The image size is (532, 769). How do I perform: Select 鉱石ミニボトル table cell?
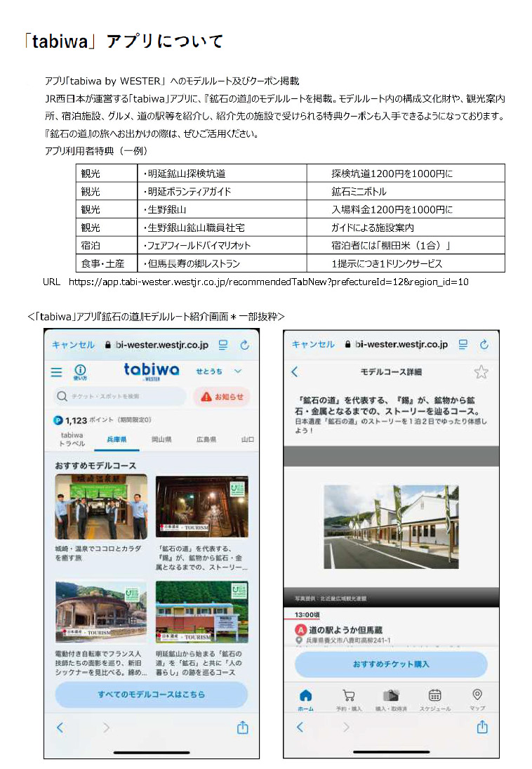click(406, 191)
